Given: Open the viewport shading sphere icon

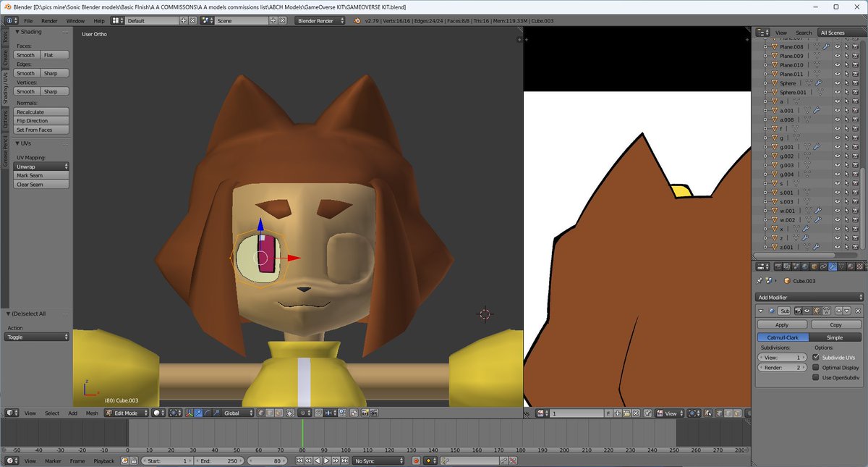Looking at the screenshot, I should pyautogui.click(x=158, y=413).
